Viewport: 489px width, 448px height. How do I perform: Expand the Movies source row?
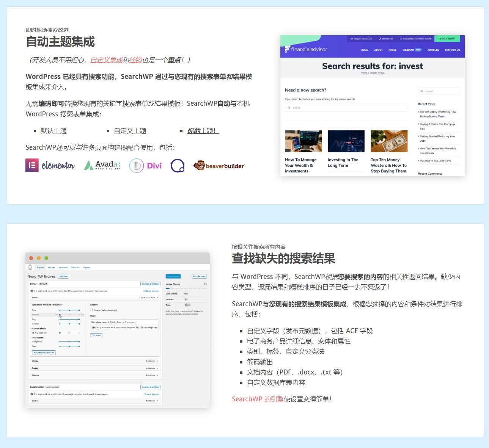coord(95,375)
